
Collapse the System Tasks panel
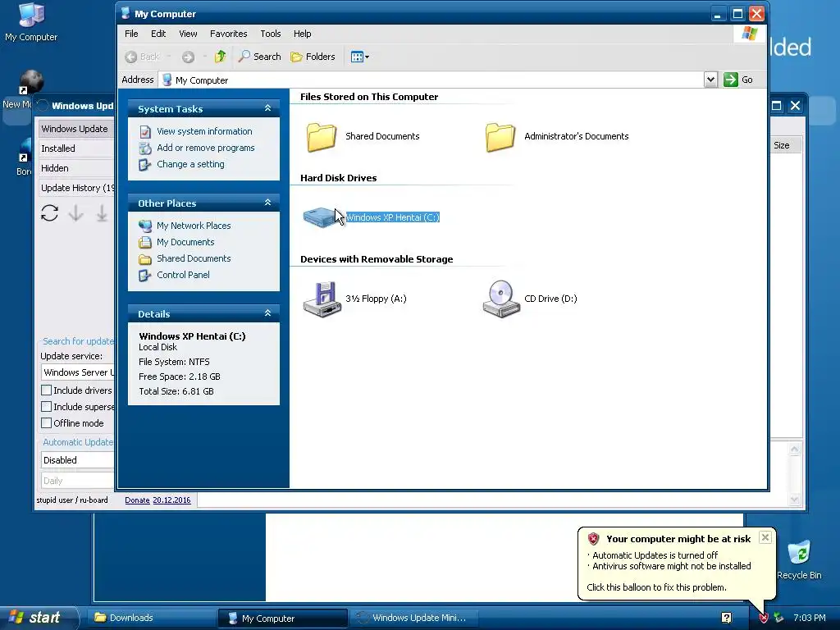coord(268,108)
